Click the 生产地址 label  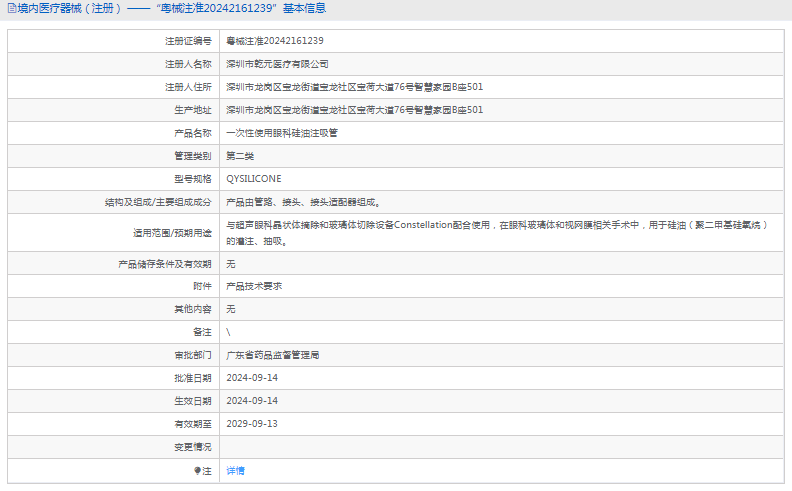193,110
